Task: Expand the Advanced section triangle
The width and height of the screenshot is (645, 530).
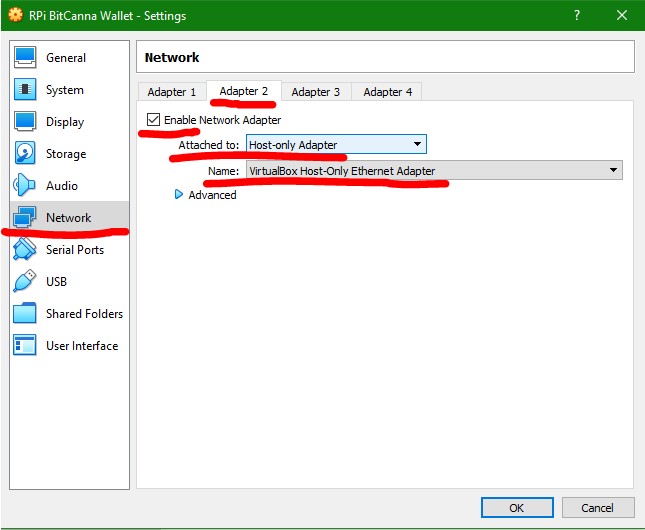Action: pos(179,195)
